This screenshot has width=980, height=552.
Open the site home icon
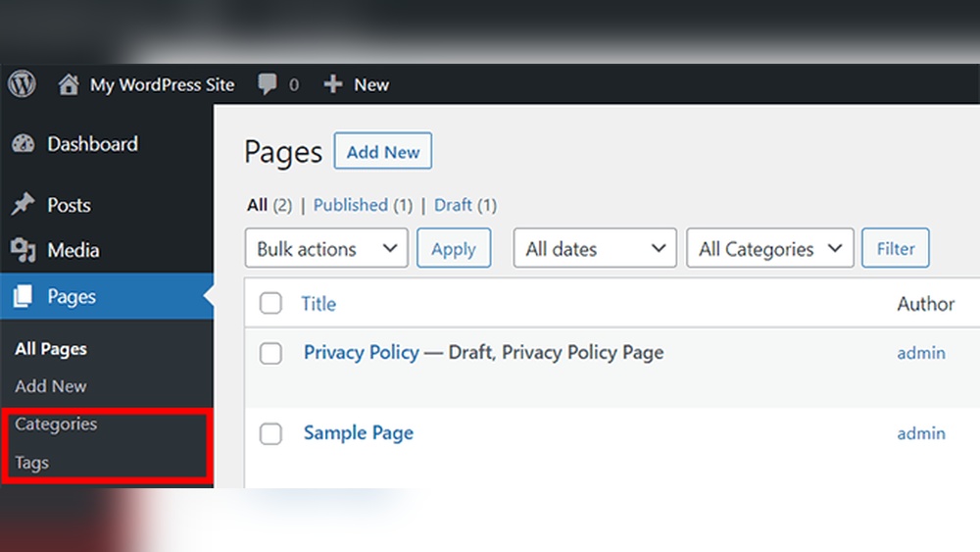point(69,84)
